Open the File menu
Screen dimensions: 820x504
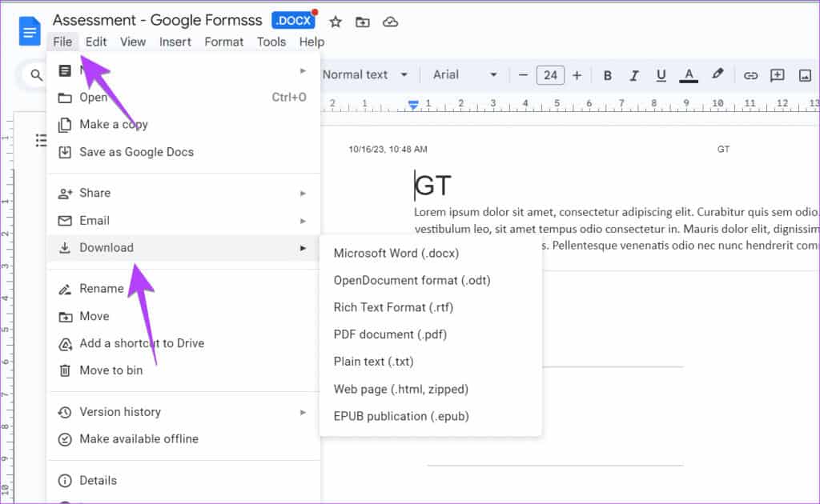(62, 42)
